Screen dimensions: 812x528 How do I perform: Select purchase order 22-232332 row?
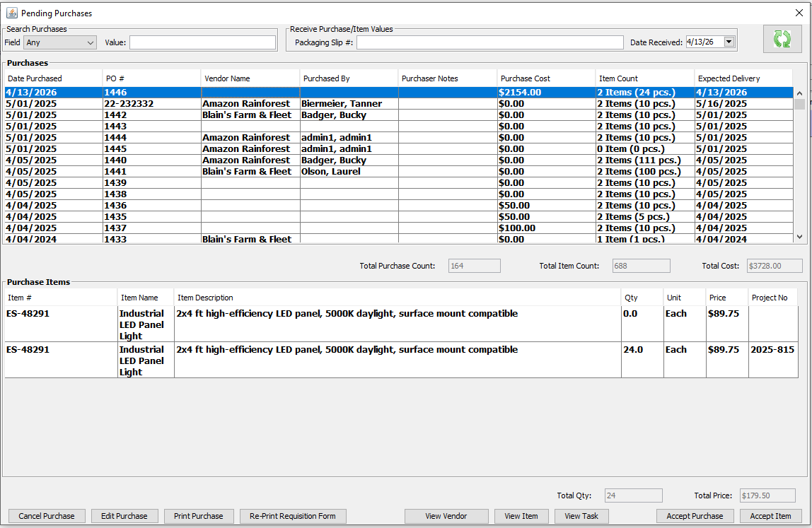click(151, 104)
